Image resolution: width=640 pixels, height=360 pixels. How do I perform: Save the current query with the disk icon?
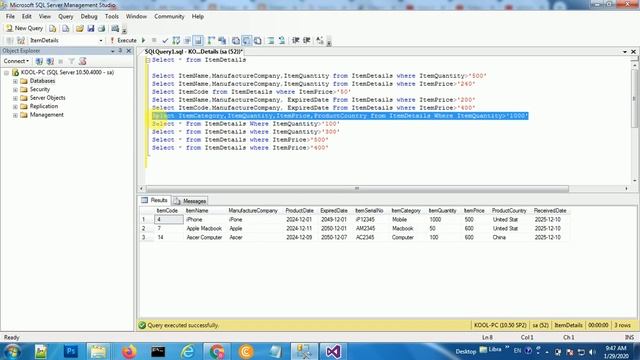pos(91,29)
